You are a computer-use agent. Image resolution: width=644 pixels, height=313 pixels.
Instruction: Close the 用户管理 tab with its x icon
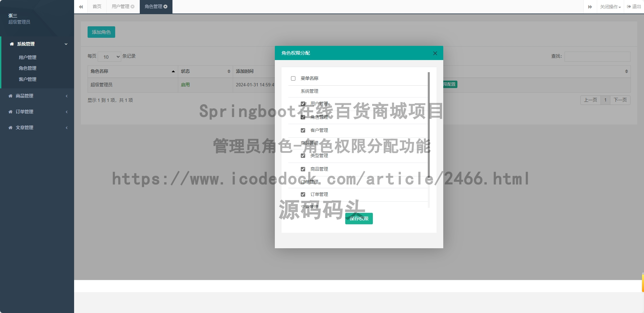click(133, 6)
